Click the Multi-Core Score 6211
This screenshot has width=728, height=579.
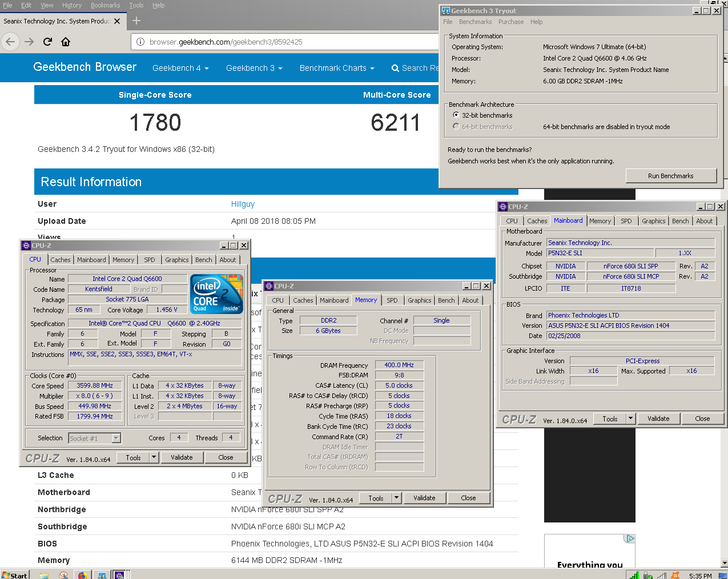tap(395, 122)
